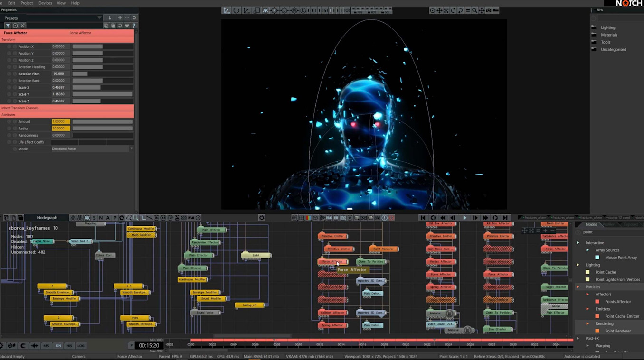The width and height of the screenshot is (644, 360).
Task: Expand the Interactive category in Nodes list
Action: [578, 243]
